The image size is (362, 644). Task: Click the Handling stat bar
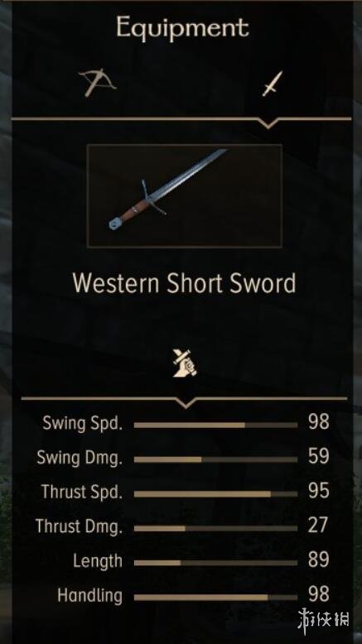[215, 597]
